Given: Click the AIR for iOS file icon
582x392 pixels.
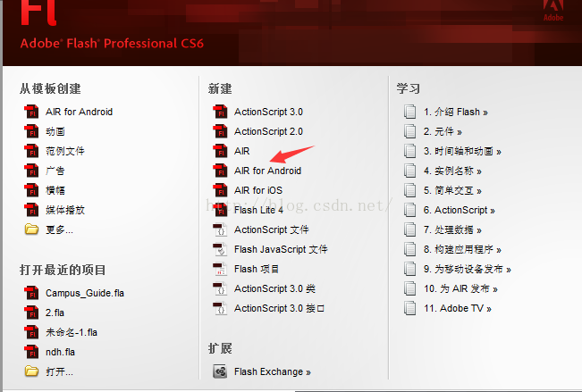Looking at the screenshot, I should pos(220,190).
